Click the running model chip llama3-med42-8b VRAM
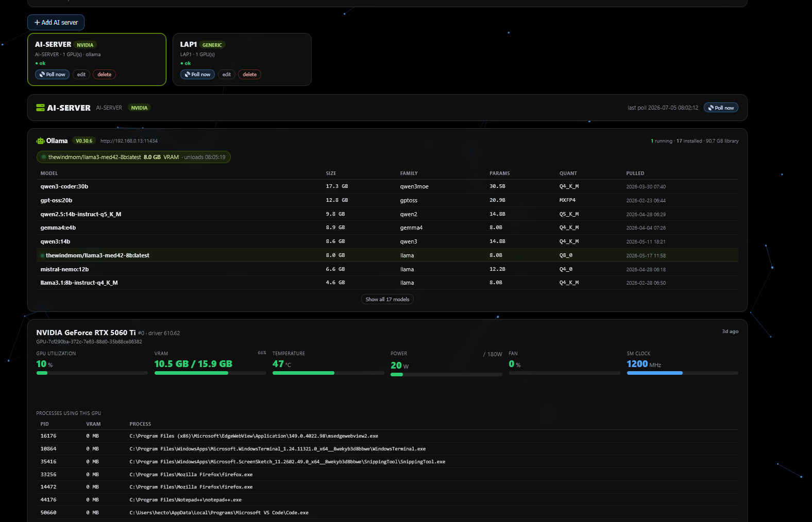The height and width of the screenshot is (522, 812). 133,157
